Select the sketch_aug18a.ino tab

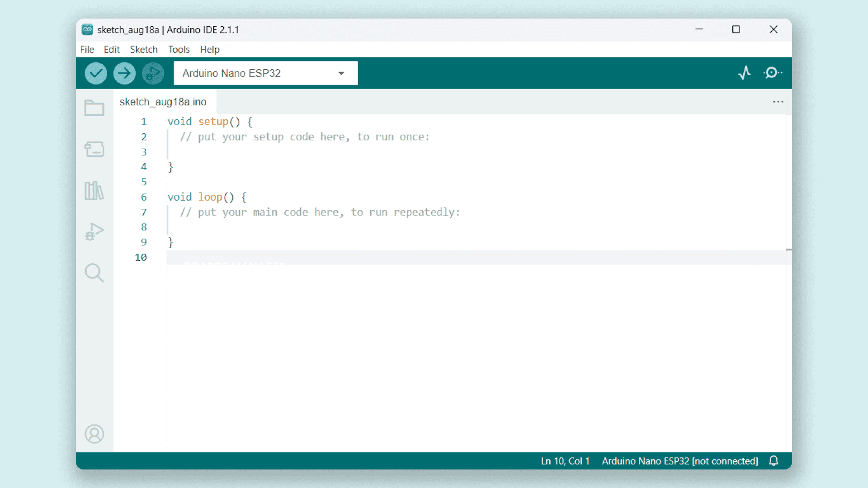click(x=163, y=102)
